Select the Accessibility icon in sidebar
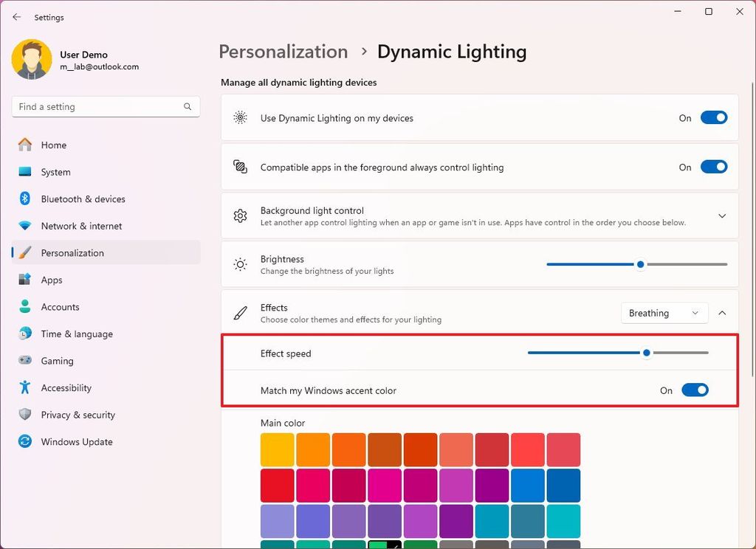The width and height of the screenshot is (756, 549). pyautogui.click(x=25, y=387)
